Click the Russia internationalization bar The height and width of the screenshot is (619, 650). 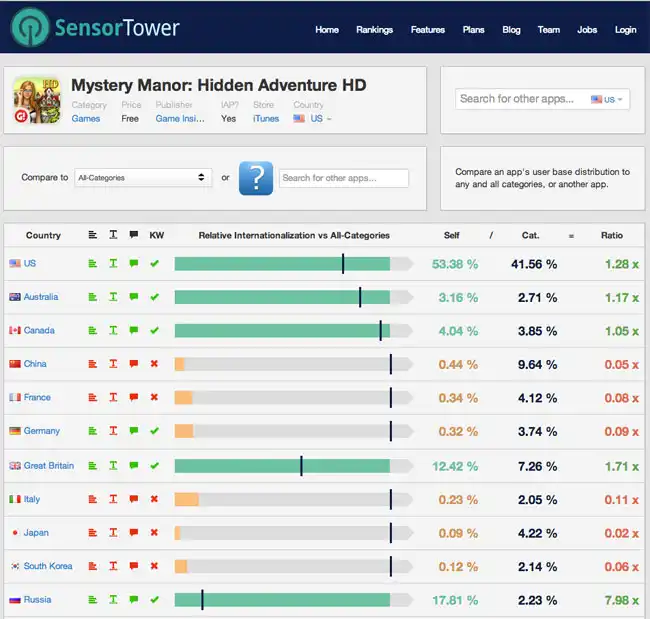[294, 600]
